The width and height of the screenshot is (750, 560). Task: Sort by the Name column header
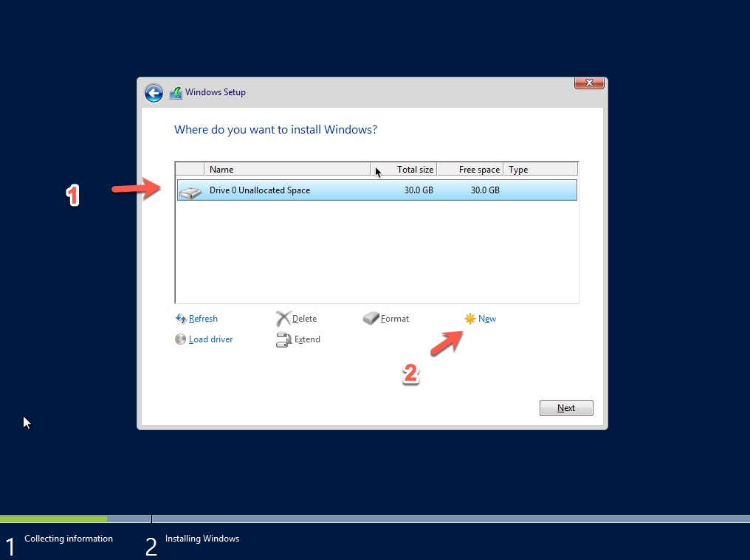[287, 169]
